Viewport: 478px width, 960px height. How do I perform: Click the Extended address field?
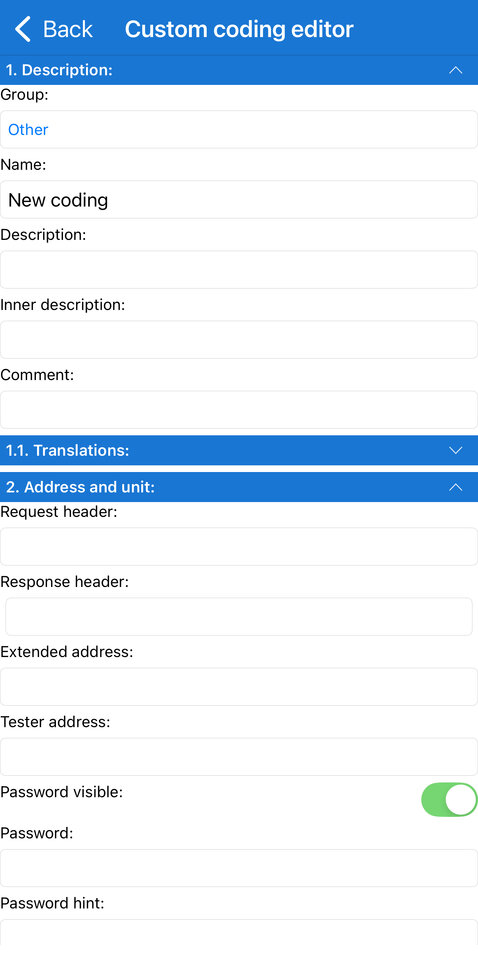239,686
